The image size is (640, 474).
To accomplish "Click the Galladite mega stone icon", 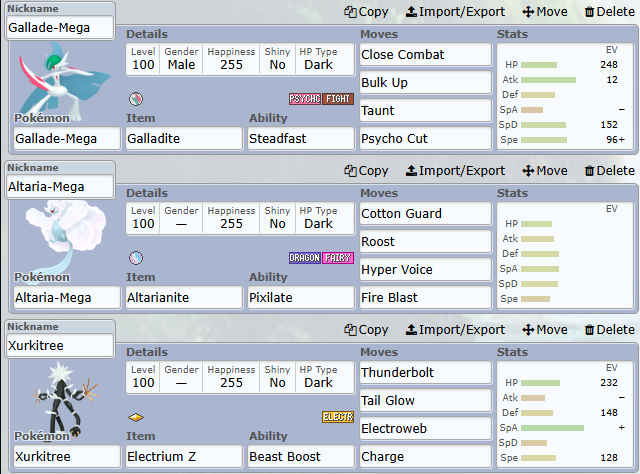I will click(136, 99).
